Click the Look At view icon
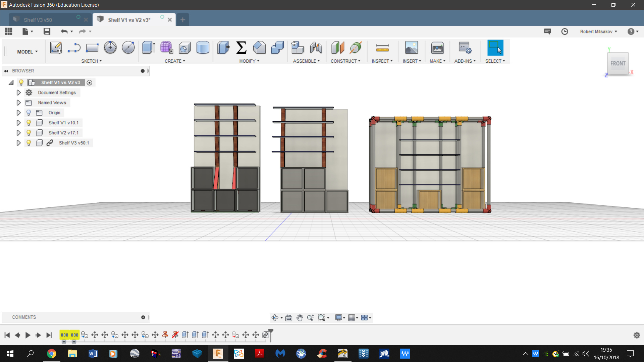Image resolution: width=644 pixels, height=362 pixels. 289,318
